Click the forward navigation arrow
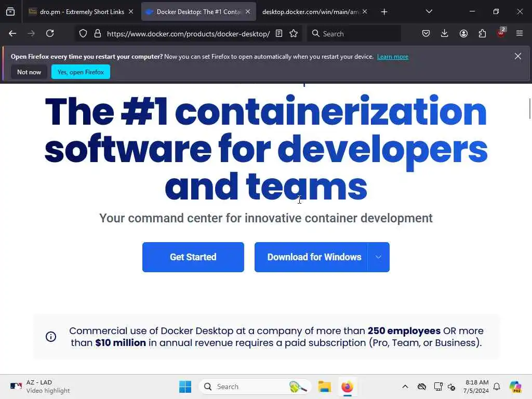The image size is (532, 399). 31,34
